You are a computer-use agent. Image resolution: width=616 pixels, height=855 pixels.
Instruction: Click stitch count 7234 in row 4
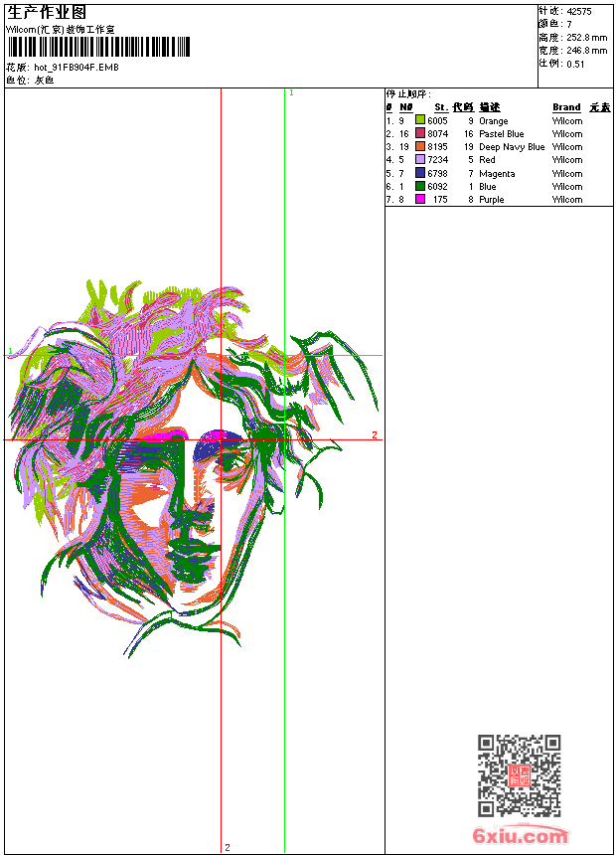click(x=437, y=160)
